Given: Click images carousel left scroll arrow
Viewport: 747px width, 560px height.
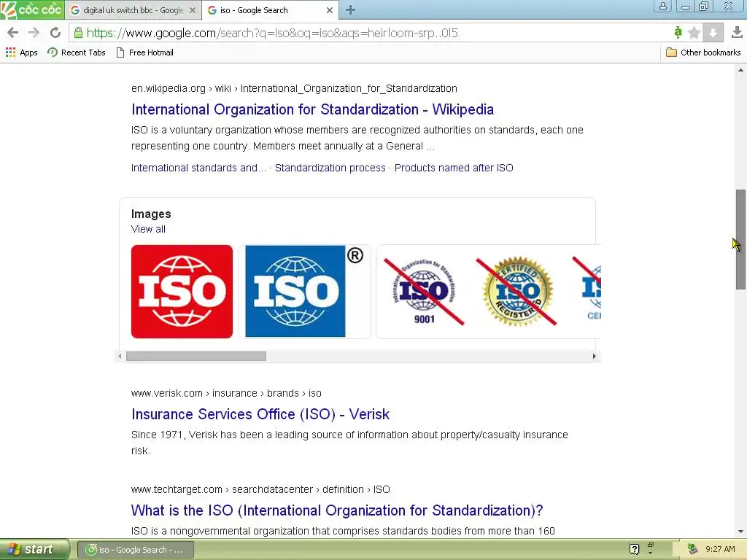Looking at the screenshot, I should pyautogui.click(x=120, y=356).
